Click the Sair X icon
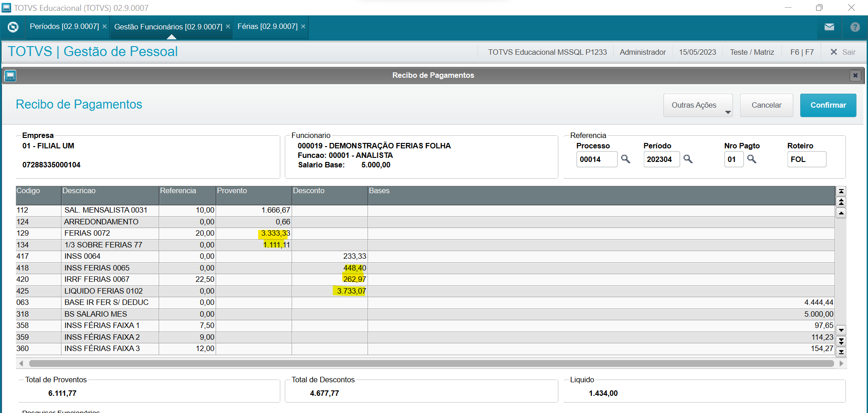The width and height of the screenshot is (868, 413). pyautogui.click(x=834, y=52)
